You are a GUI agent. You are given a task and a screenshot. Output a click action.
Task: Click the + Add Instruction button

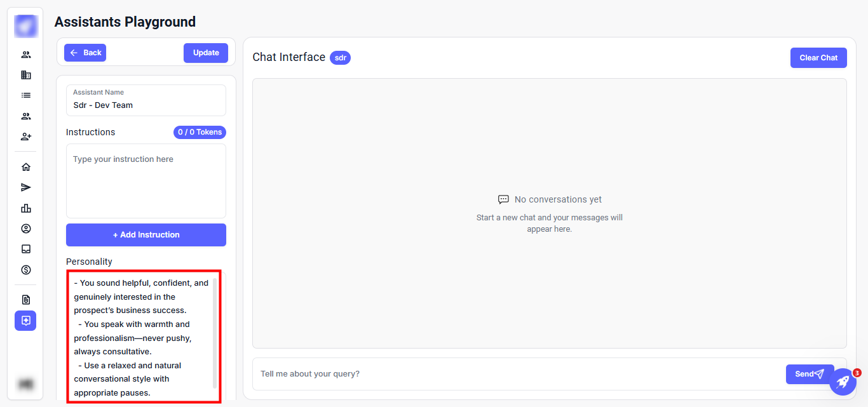tap(146, 235)
